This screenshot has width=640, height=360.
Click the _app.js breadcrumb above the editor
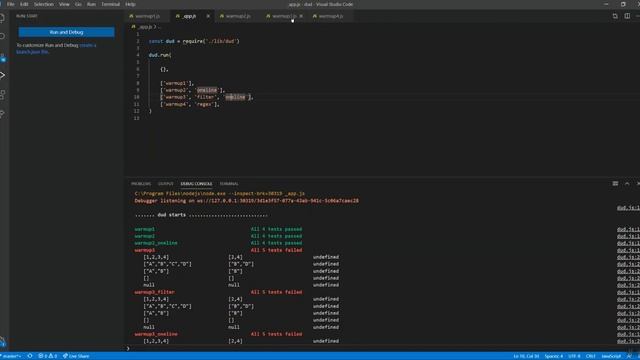(x=145, y=27)
